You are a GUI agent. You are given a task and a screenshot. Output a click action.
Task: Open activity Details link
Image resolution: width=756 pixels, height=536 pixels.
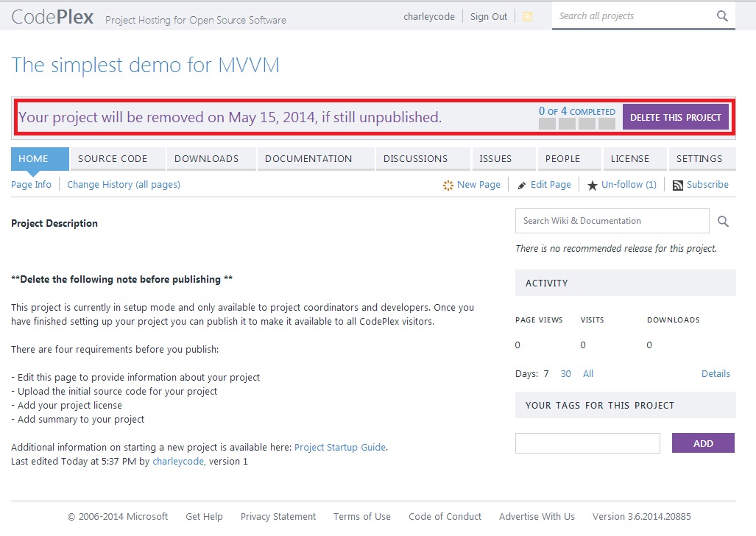tap(716, 373)
